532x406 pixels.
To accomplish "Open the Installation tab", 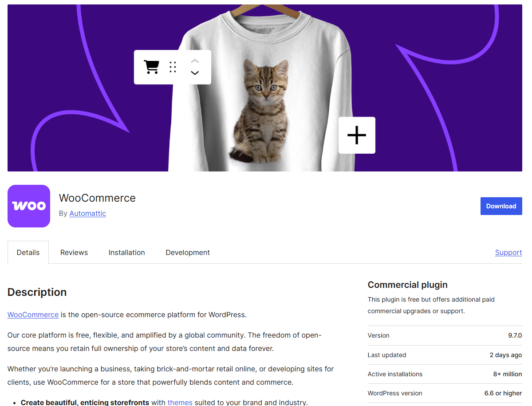I will (126, 252).
